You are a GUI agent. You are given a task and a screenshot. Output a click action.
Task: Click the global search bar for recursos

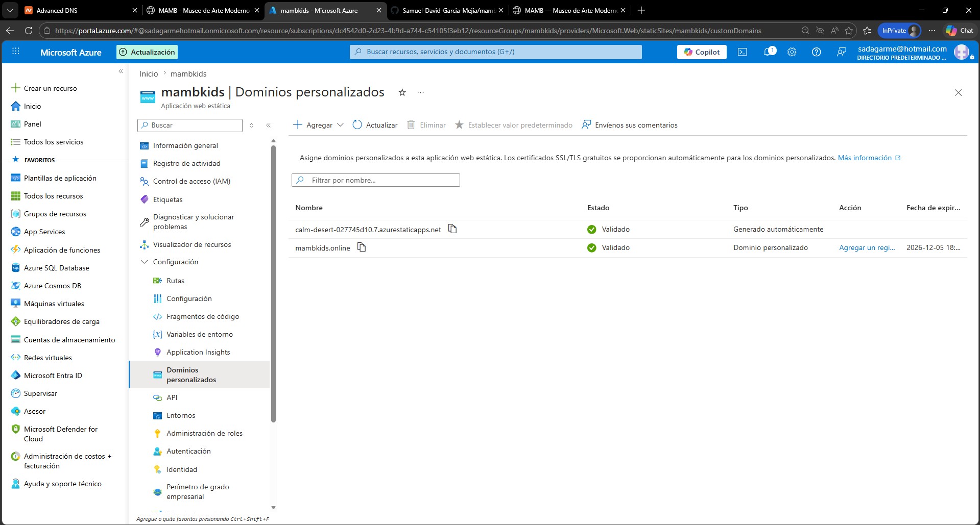[x=496, y=52]
